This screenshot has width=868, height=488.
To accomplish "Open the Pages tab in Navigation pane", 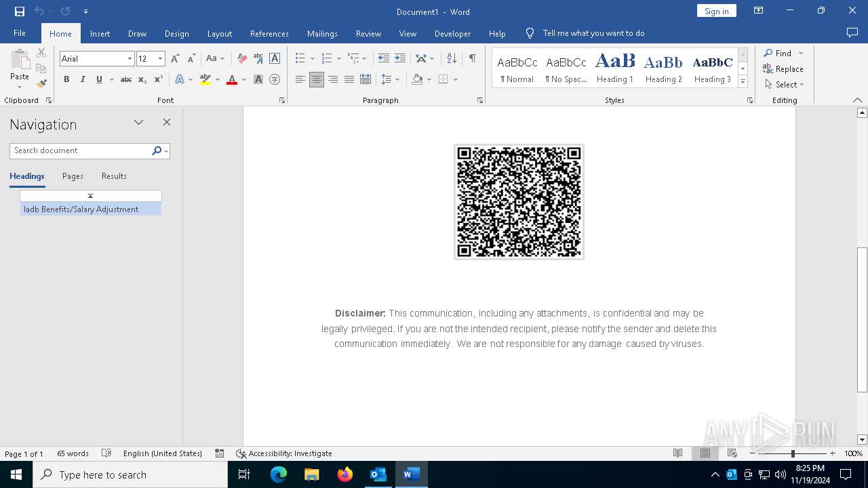I will tap(73, 176).
